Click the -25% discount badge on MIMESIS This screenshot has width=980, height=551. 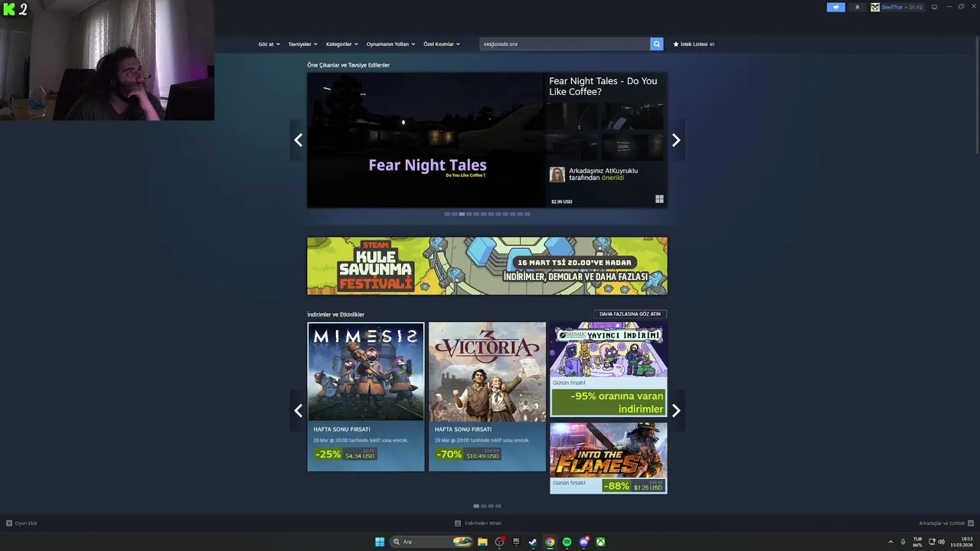pos(328,455)
